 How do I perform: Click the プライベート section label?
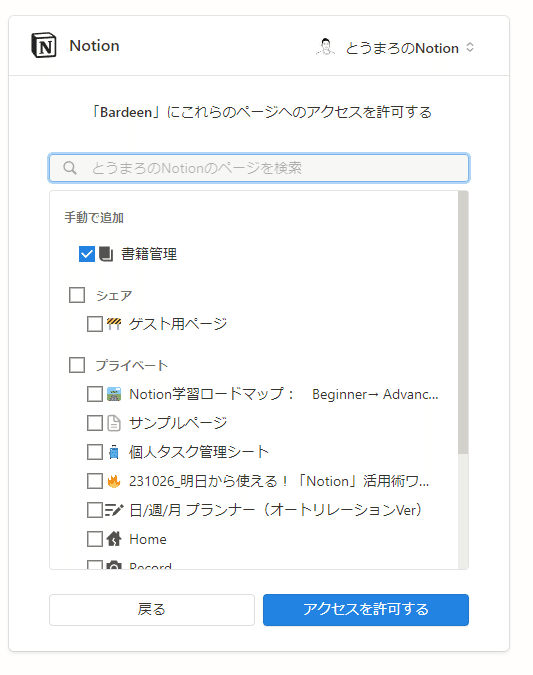pos(132,365)
